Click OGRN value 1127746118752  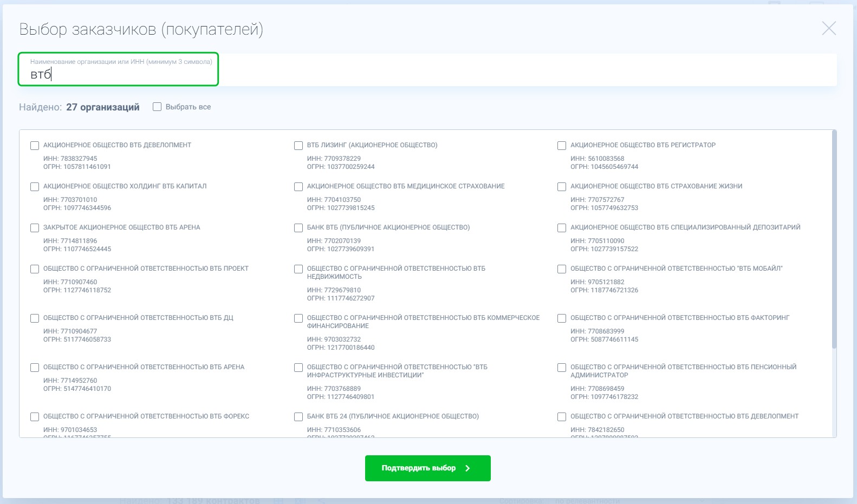coord(87,290)
